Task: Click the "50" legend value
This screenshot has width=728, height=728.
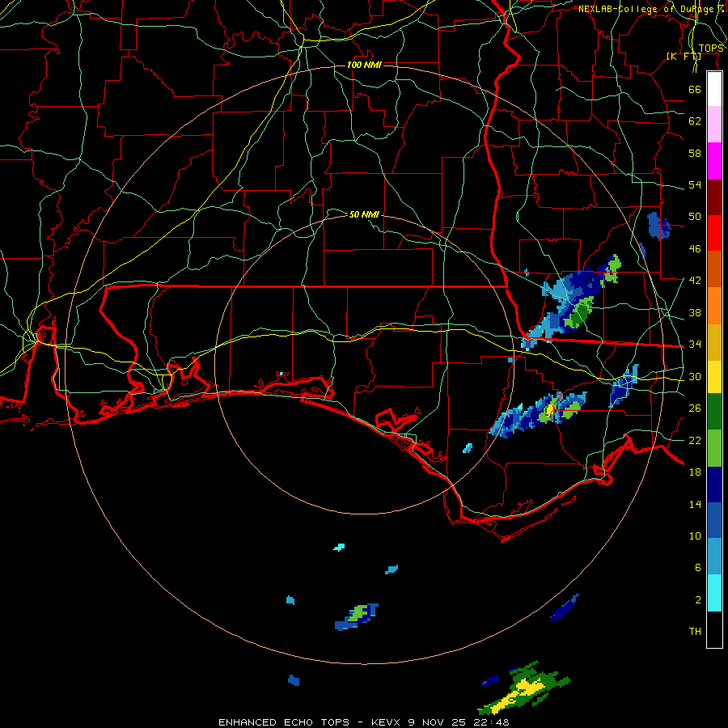Action: [695, 217]
